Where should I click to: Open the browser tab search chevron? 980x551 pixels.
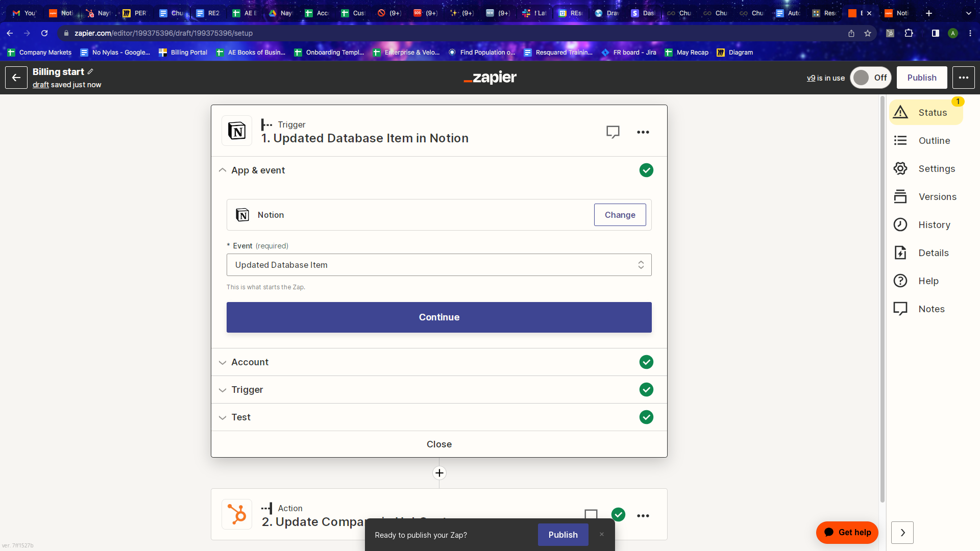pyautogui.click(x=968, y=13)
